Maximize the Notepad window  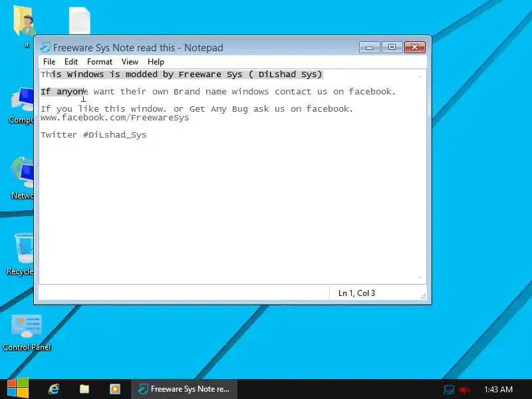[x=392, y=47]
